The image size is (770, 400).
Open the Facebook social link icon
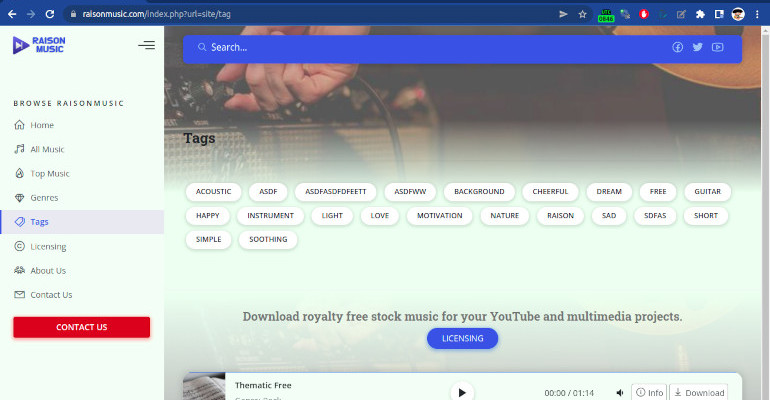click(x=678, y=47)
